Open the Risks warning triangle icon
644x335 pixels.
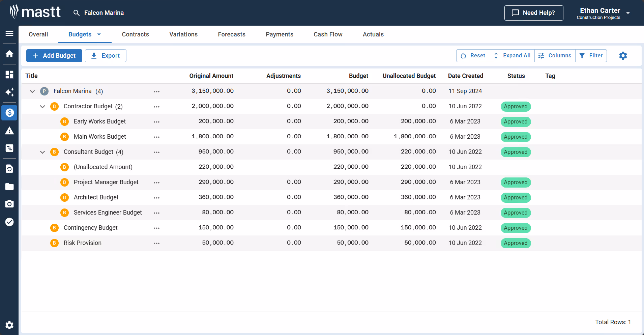point(9,131)
